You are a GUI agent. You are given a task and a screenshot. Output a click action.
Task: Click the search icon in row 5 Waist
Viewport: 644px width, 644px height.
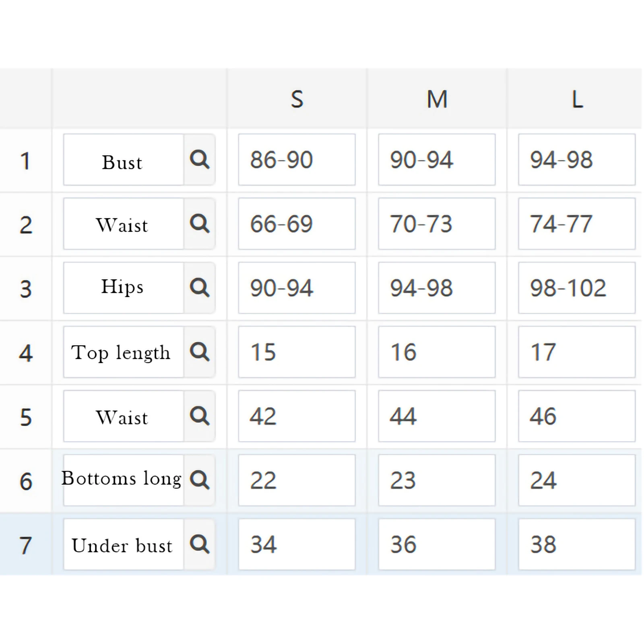(200, 416)
